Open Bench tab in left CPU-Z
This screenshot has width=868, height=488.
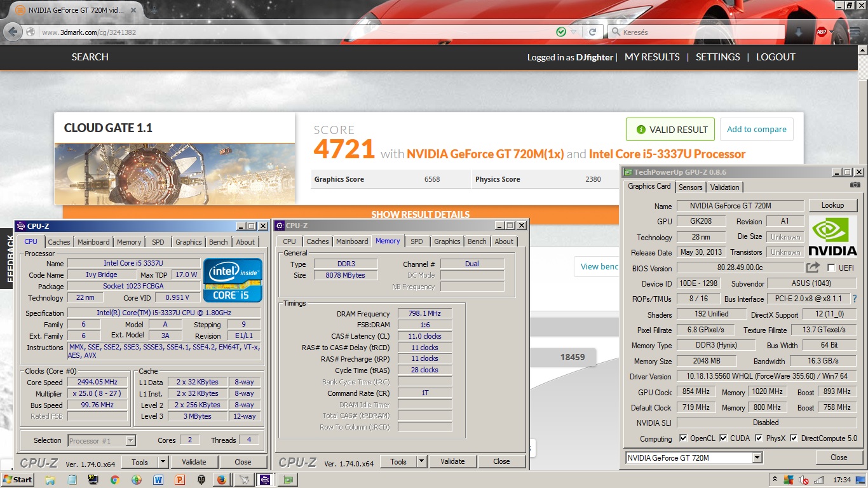pyautogui.click(x=219, y=242)
